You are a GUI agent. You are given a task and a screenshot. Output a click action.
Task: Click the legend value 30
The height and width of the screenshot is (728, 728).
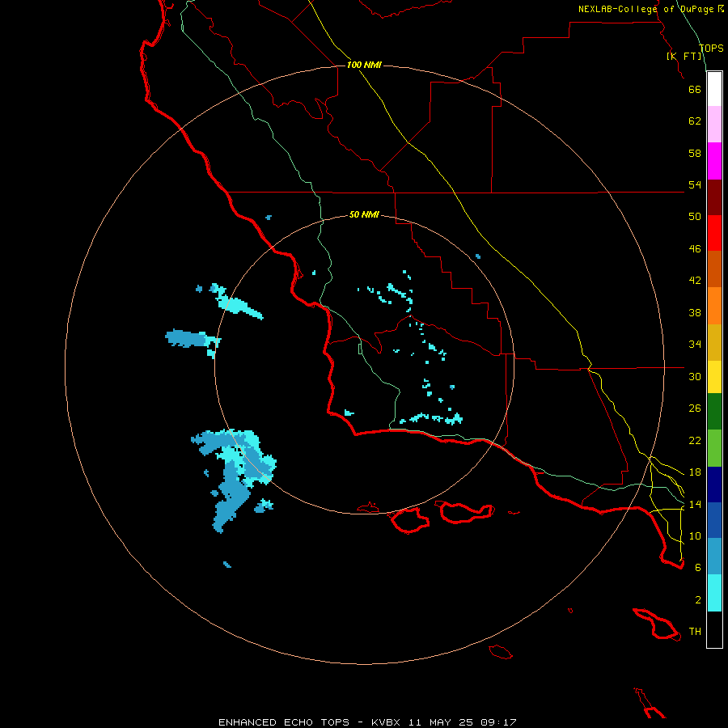click(695, 376)
